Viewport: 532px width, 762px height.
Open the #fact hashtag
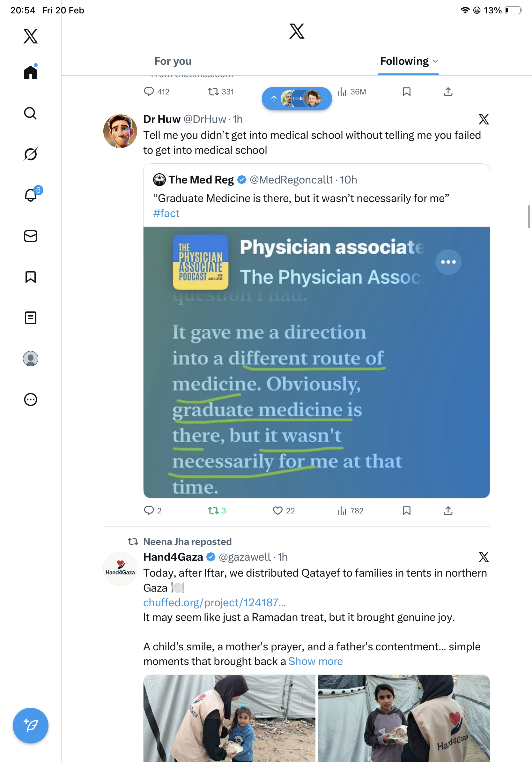tap(166, 213)
